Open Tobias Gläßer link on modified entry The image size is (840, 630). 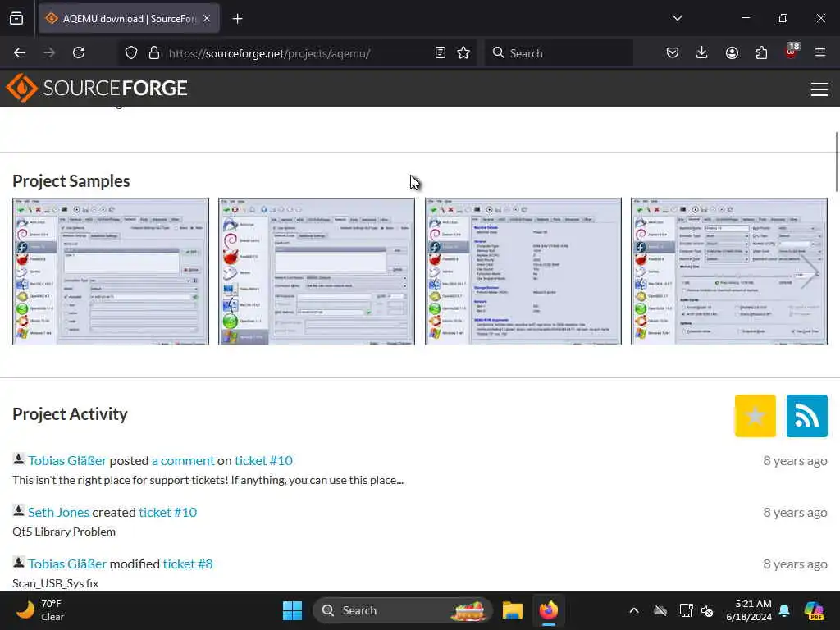tap(67, 564)
